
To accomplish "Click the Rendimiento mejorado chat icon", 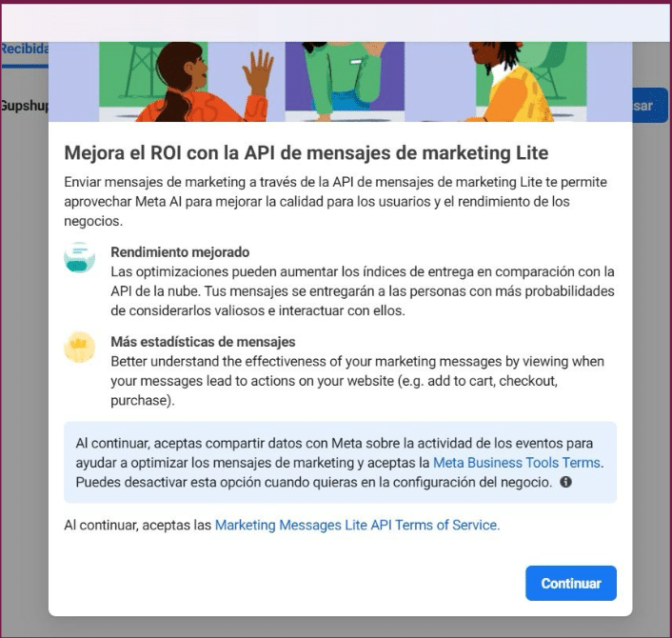I will click(80, 257).
